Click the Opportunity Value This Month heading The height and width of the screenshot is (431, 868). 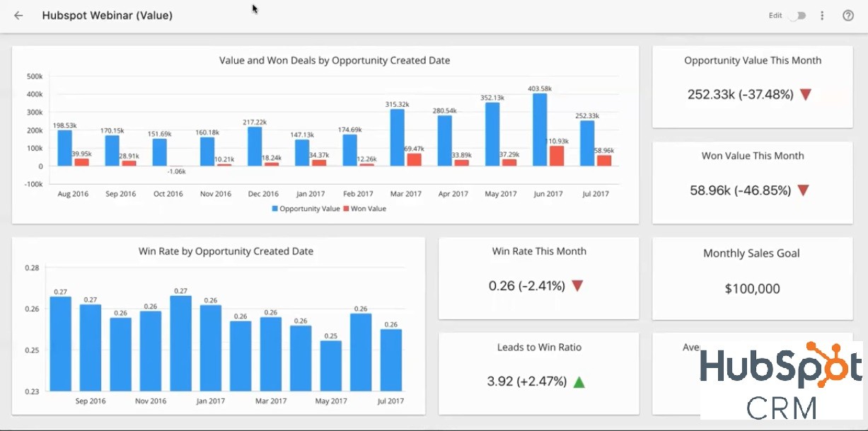point(753,61)
